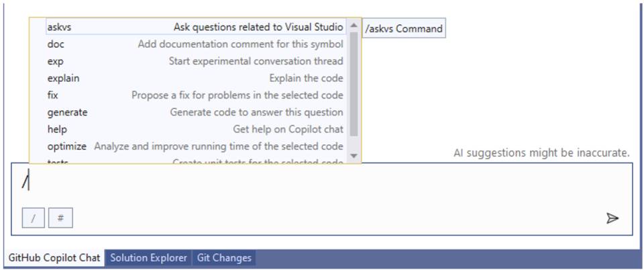Click the hash reference button
Image resolution: width=644 pixels, height=270 pixels.
(60, 218)
